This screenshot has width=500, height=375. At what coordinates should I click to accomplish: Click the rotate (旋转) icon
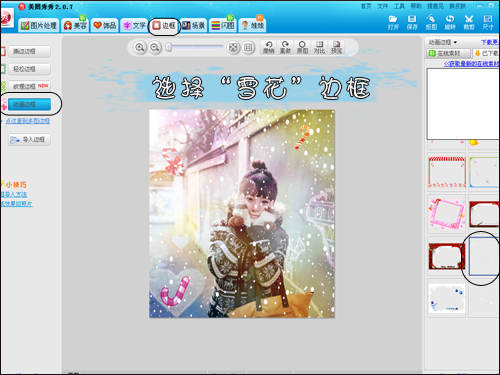(x=450, y=22)
